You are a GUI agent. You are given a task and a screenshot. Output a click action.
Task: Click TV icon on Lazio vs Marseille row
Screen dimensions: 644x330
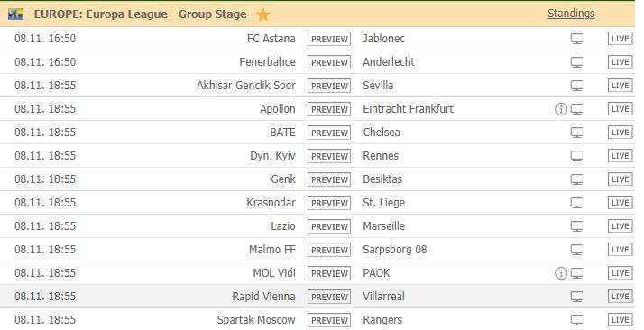tap(576, 226)
